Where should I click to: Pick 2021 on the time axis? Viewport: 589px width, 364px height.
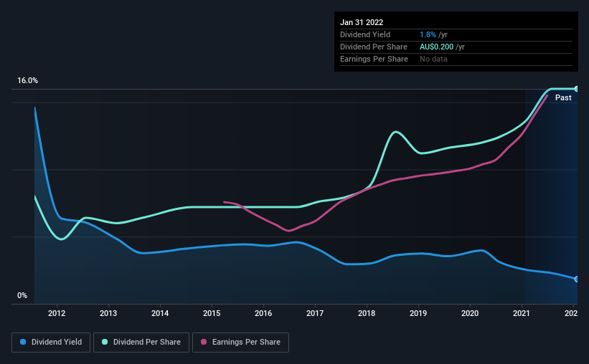coord(522,313)
